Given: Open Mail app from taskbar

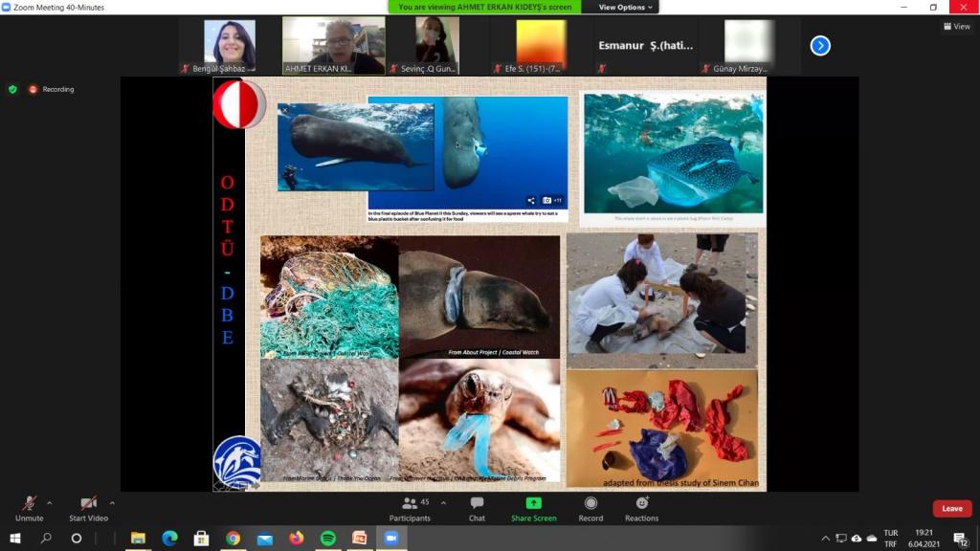Looking at the screenshot, I should coord(265,538).
